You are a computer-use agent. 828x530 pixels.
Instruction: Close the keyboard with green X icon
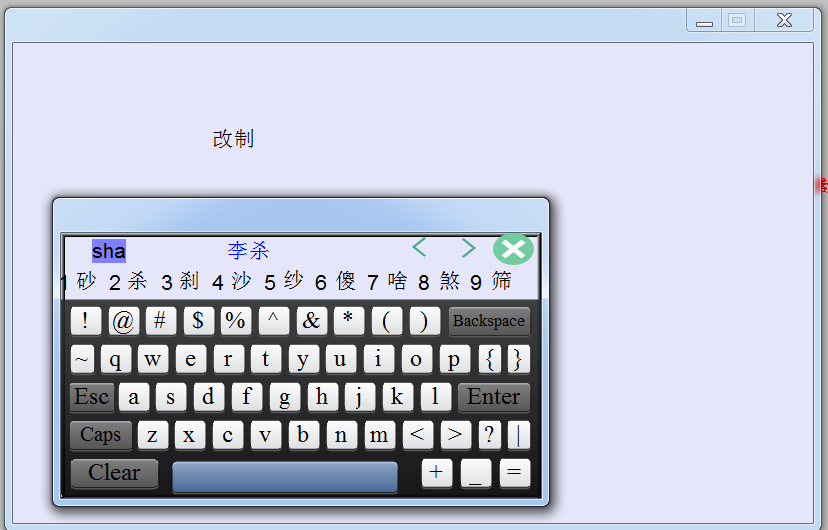(x=513, y=249)
